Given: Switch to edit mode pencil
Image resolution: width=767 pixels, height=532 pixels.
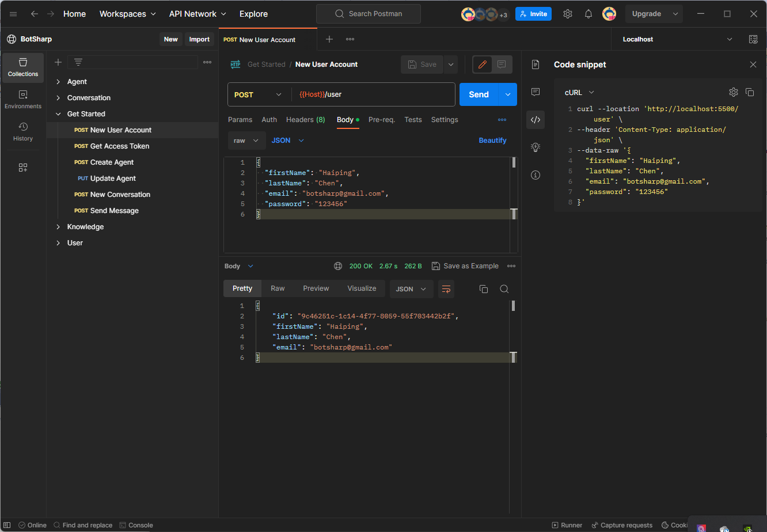Looking at the screenshot, I should pos(483,64).
